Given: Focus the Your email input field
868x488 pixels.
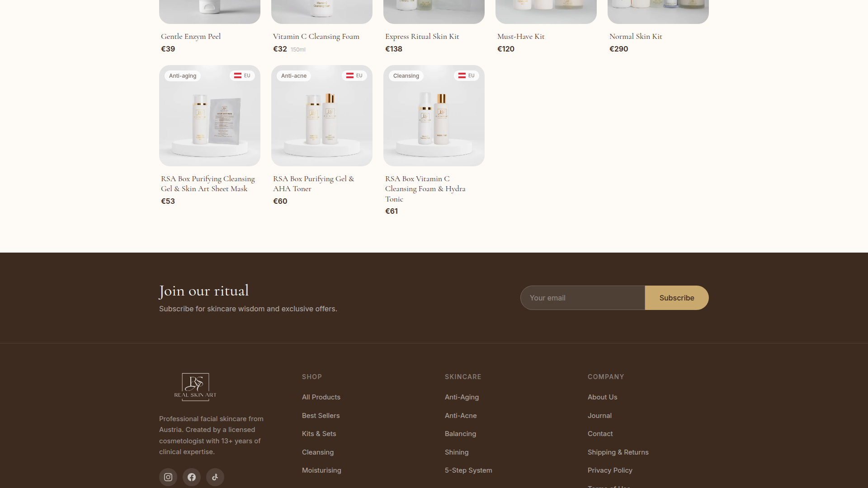Looking at the screenshot, I should pos(582,298).
